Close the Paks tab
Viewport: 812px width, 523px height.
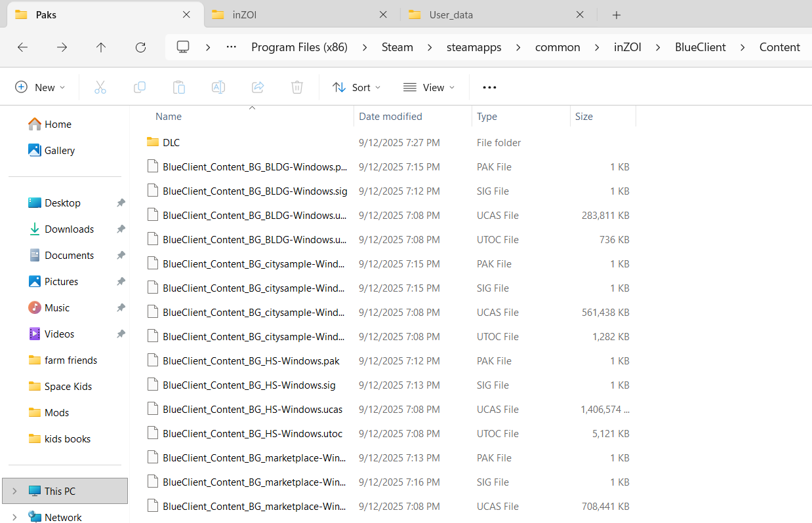point(186,14)
